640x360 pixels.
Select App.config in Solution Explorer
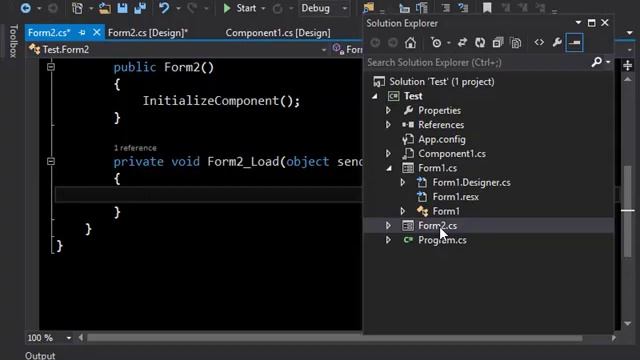point(442,139)
